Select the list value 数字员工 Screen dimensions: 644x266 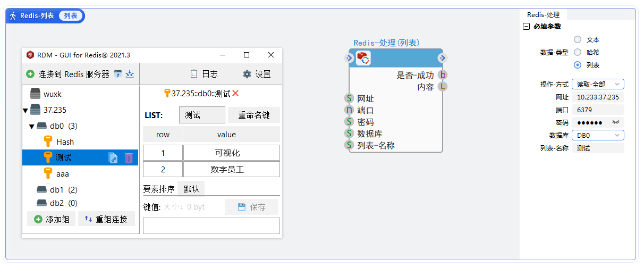[x=232, y=169]
